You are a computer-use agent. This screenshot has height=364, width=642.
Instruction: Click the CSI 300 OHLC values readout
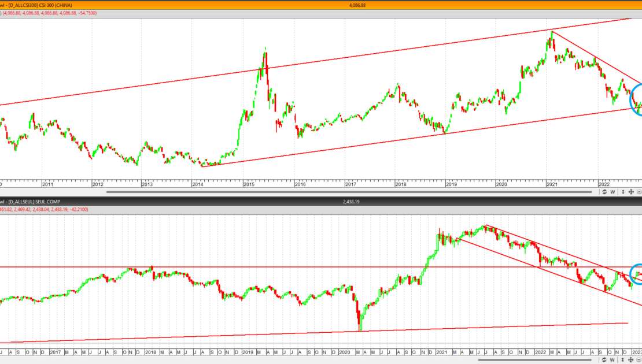[49, 13]
